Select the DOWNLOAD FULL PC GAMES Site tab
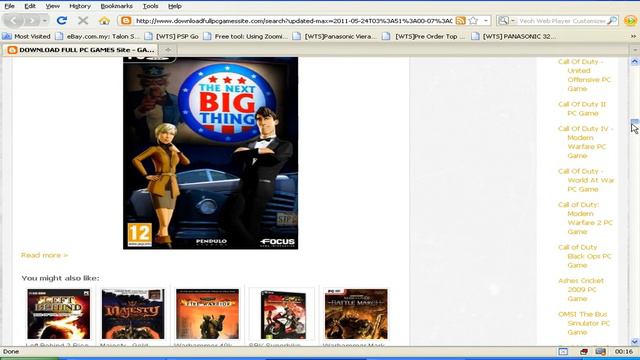640x360 pixels. coord(81,50)
